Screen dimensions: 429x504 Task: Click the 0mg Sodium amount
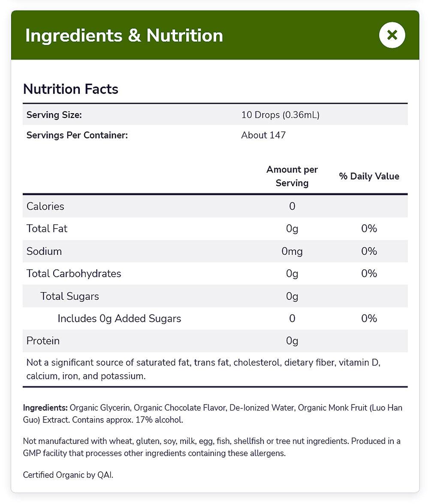292,251
